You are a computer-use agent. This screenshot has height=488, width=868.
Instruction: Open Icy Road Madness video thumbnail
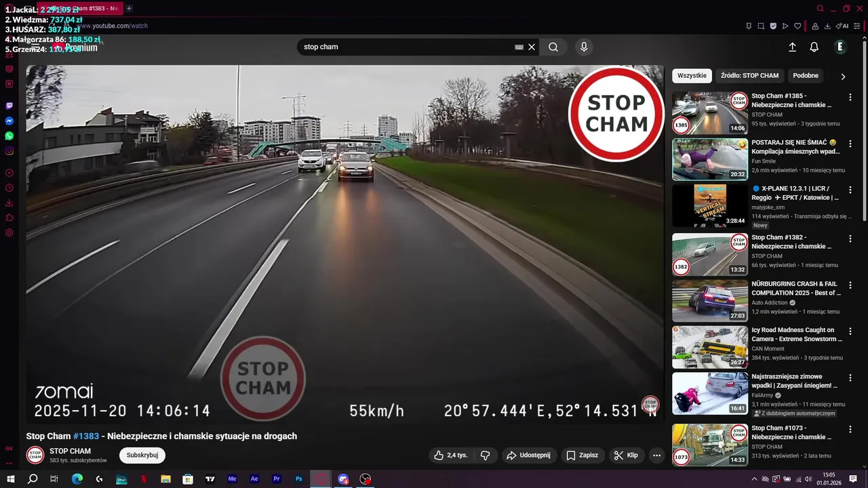710,347
